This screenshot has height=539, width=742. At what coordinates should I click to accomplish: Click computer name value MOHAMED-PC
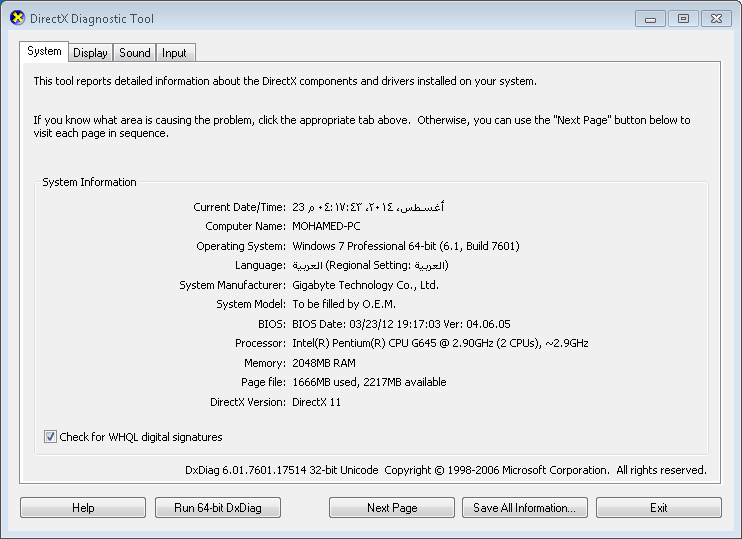point(326,226)
